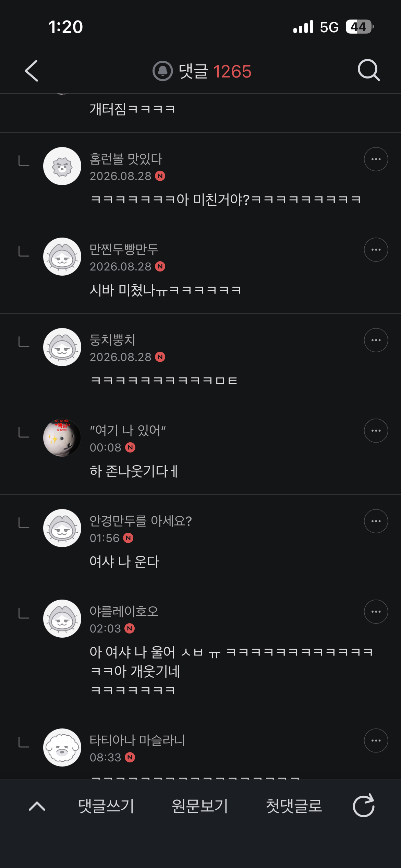Toggle comment notification bell icon
Screen dimensions: 401x868
(x=162, y=71)
